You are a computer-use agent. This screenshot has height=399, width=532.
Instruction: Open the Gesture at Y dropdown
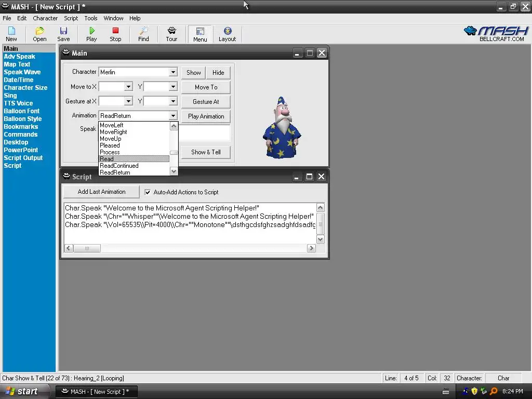point(173,101)
